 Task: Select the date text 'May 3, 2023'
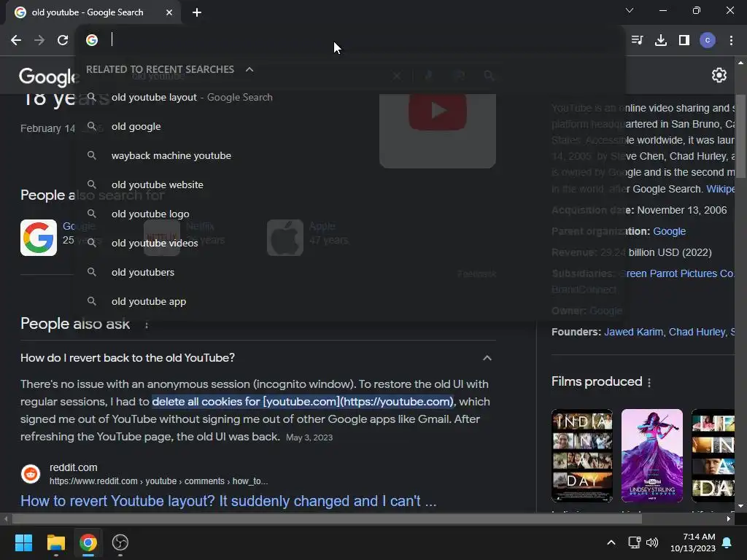tap(309, 437)
